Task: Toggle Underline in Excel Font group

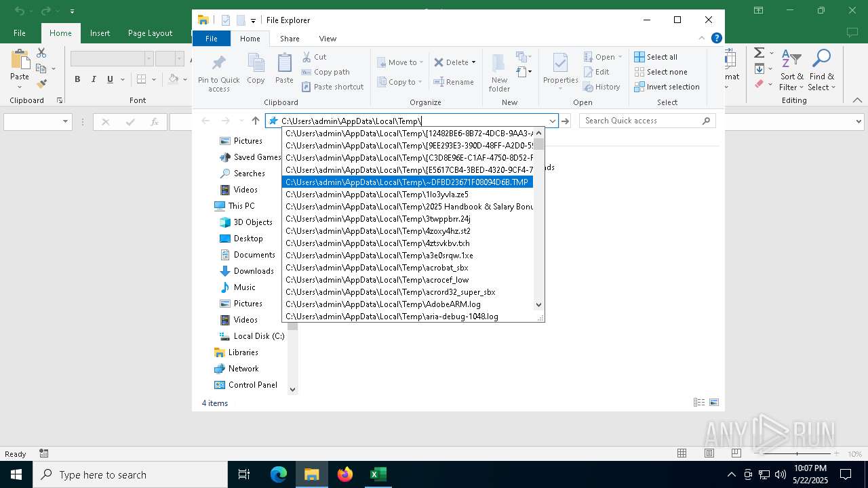Action: click(x=110, y=79)
